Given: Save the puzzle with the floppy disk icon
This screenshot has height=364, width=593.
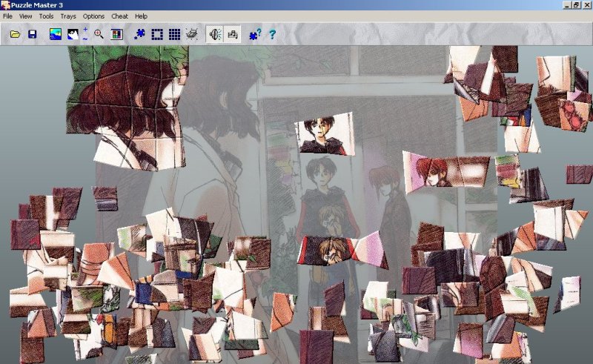Looking at the screenshot, I should (33, 34).
